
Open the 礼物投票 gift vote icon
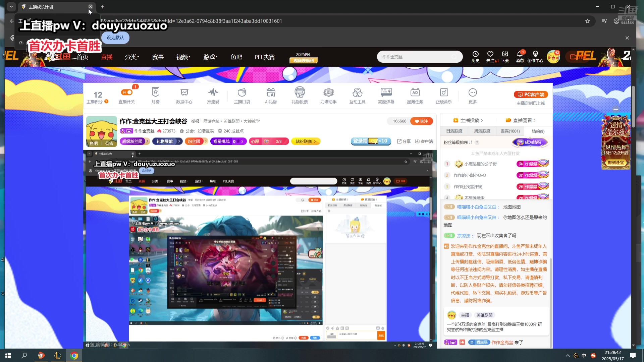point(300,95)
